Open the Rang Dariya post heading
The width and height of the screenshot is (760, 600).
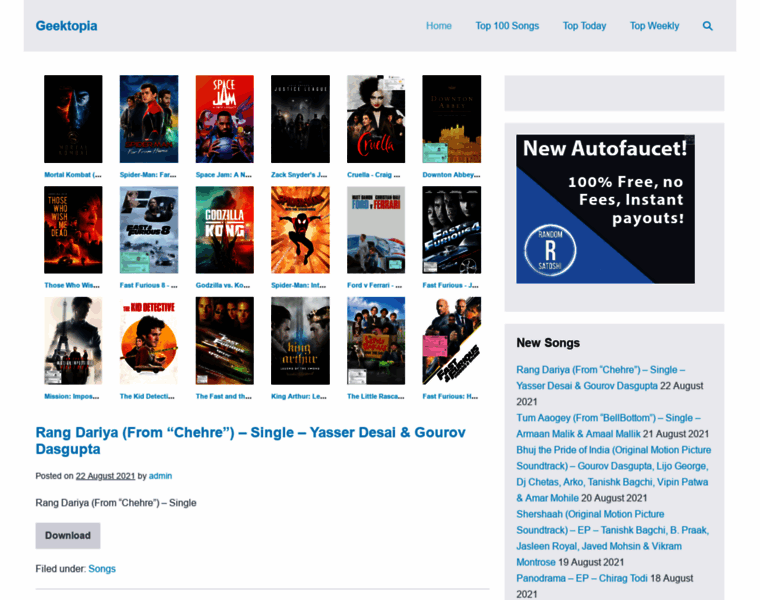coord(251,441)
